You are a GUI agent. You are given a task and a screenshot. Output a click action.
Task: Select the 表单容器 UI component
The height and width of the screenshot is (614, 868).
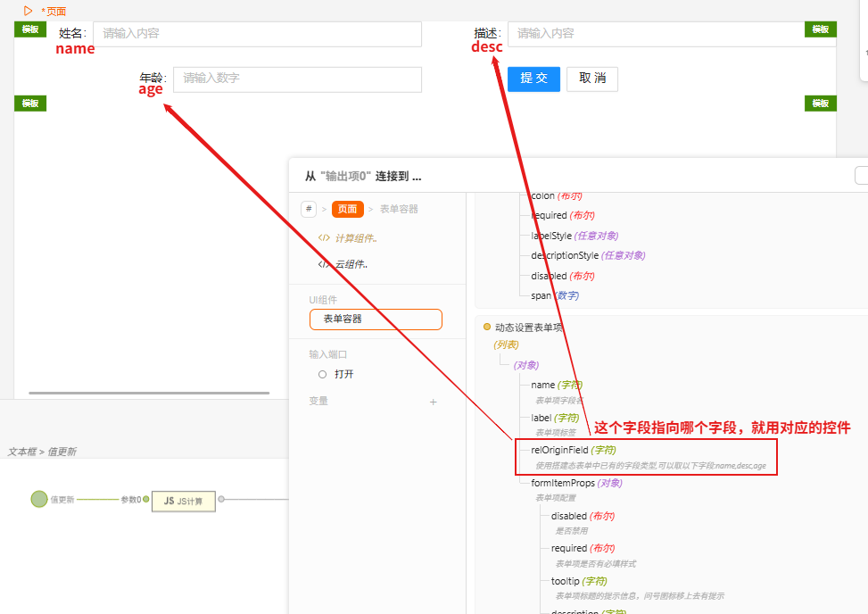pyautogui.click(x=376, y=319)
